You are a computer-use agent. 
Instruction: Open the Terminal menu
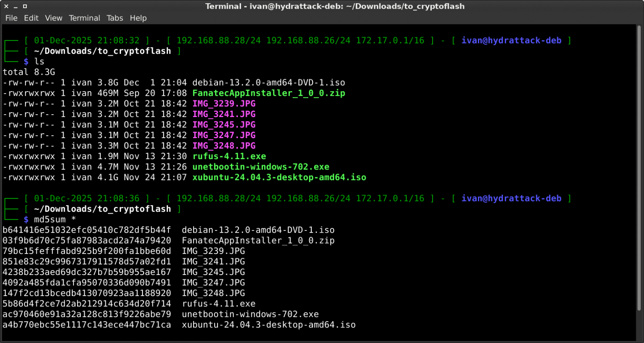(x=84, y=18)
